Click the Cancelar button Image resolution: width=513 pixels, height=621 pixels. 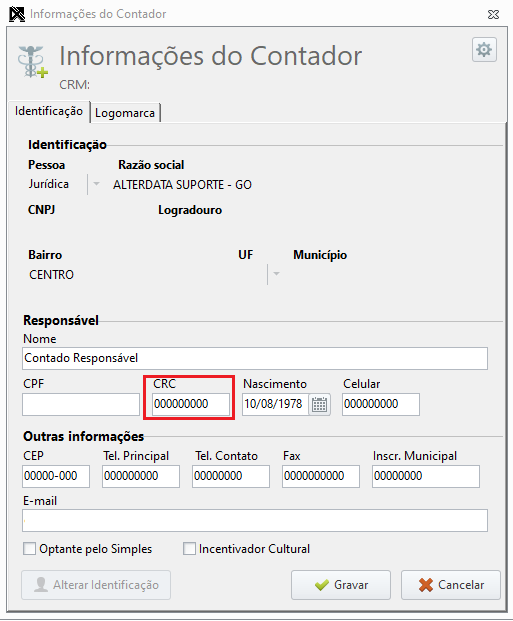tap(451, 585)
